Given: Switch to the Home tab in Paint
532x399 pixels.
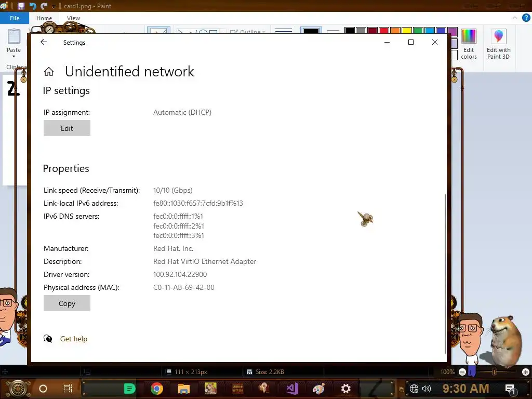Looking at the screenshot, I should (x=44, y=18).
